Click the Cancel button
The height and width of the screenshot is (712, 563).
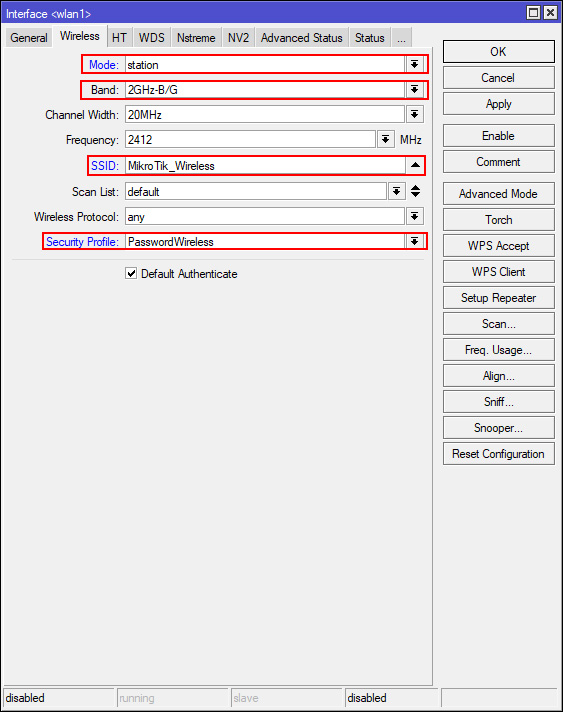(499, 78)
